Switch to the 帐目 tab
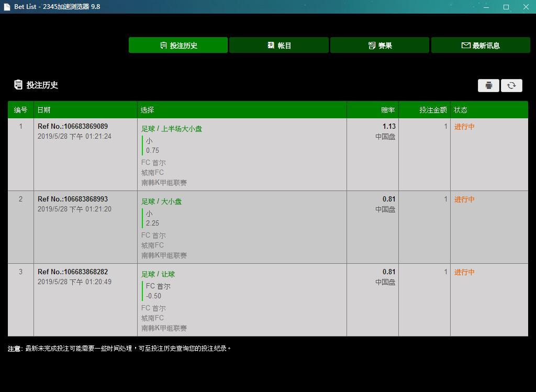 point(279,45)
